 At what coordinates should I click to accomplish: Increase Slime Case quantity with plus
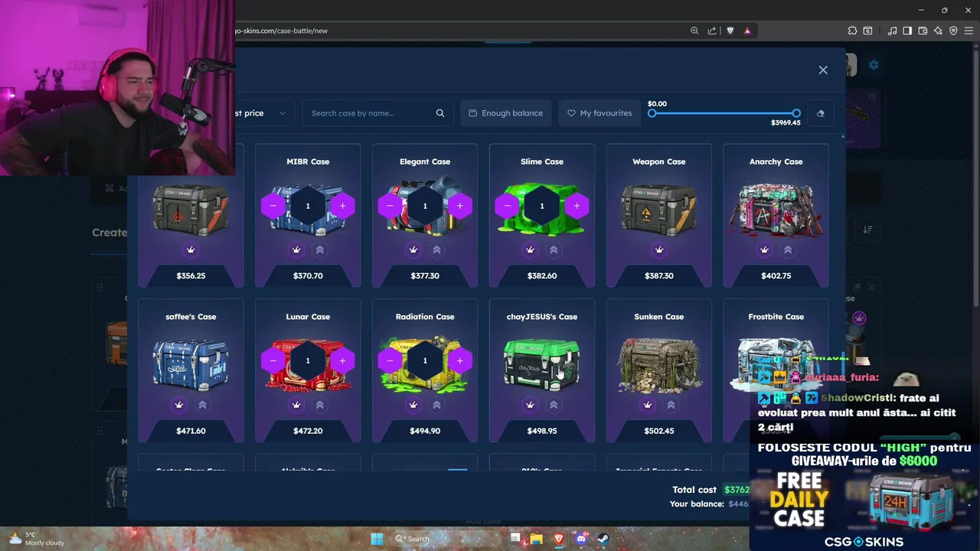click(x=577, y=206)
